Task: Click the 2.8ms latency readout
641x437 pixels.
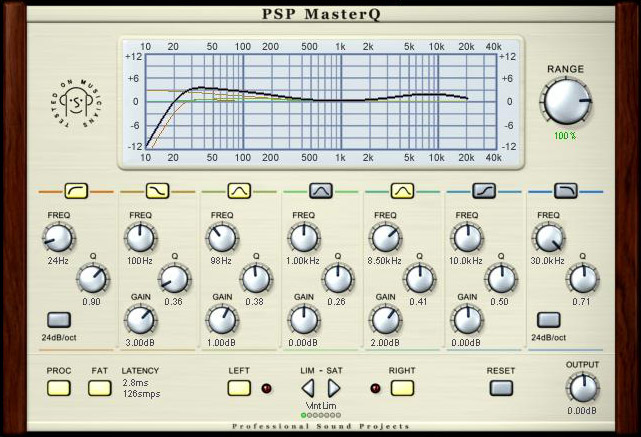Action: (x=135, y=383)
